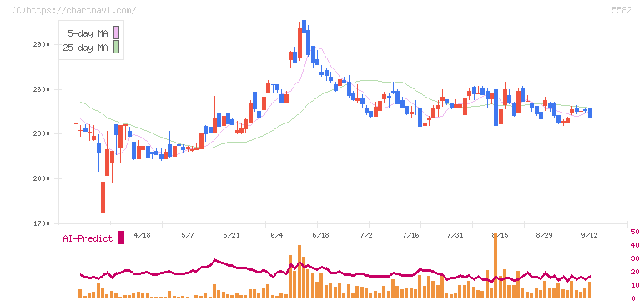Select the 5/7 date marker
Viewport: 644px width, 301px height.
coord(188,235)
